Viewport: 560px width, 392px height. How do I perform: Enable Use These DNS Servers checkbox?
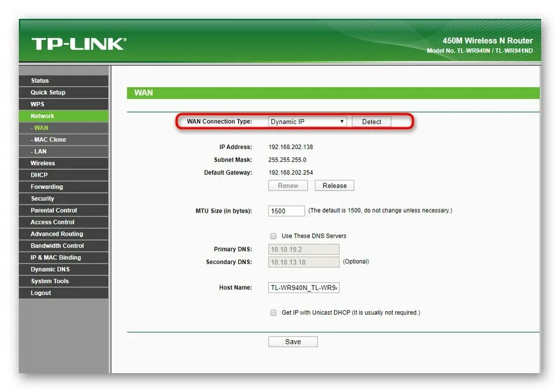[273, 236]
